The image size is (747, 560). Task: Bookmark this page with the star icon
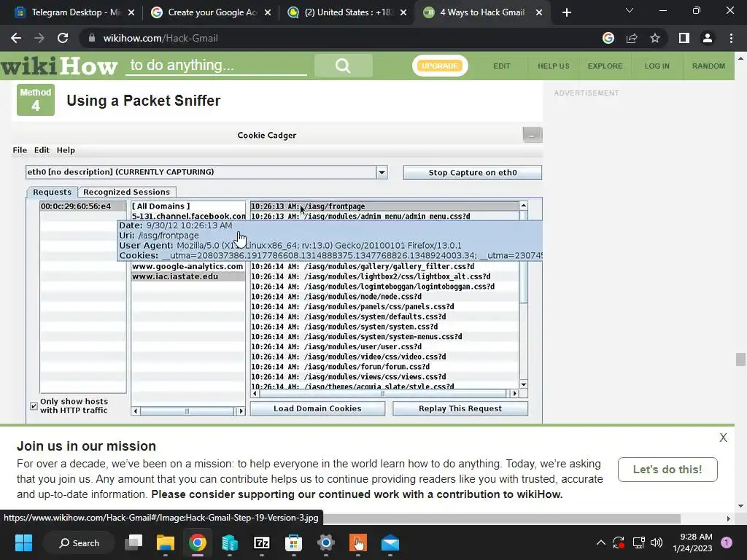pyautogui.click(x=655, y=38)
